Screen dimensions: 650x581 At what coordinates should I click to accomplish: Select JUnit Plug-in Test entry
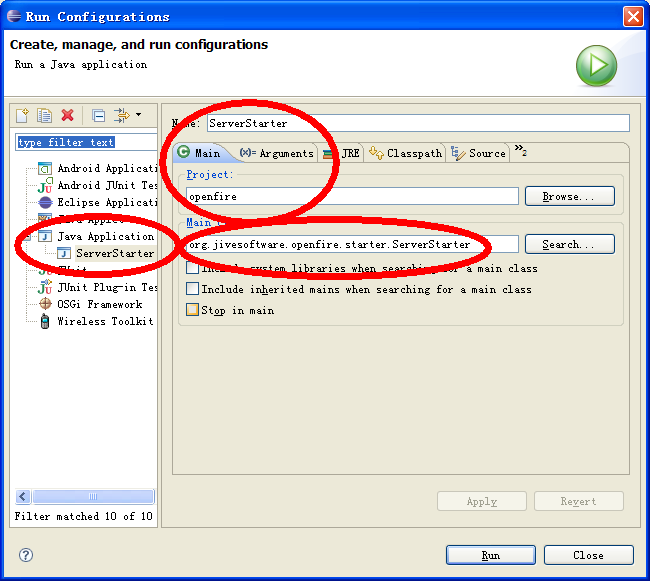click(x=107, y=287)
